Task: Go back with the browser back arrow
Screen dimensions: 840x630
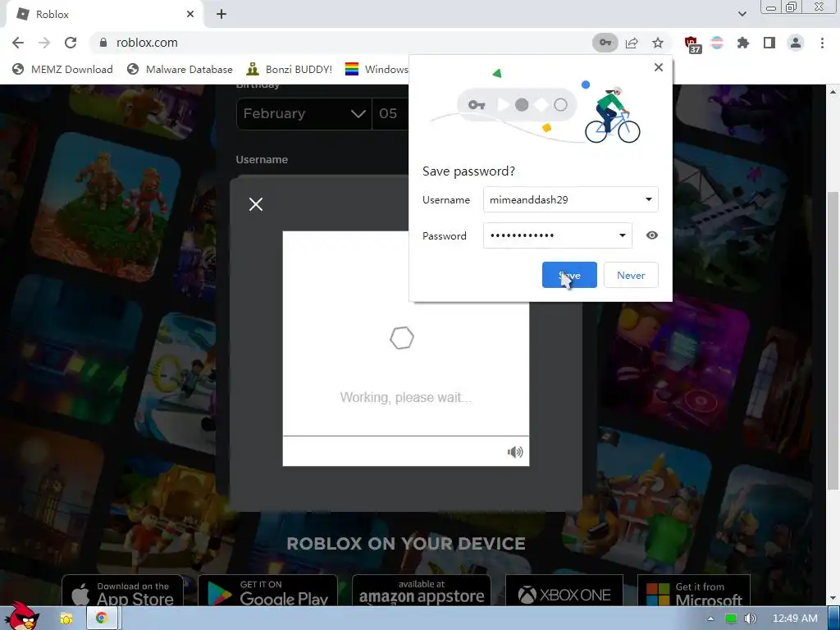Action: pos(18,43)
